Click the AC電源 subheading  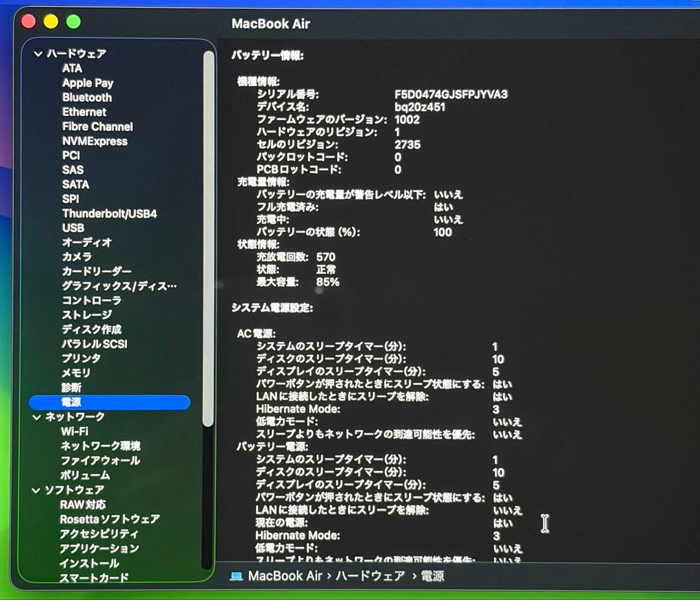click(256, 334)
